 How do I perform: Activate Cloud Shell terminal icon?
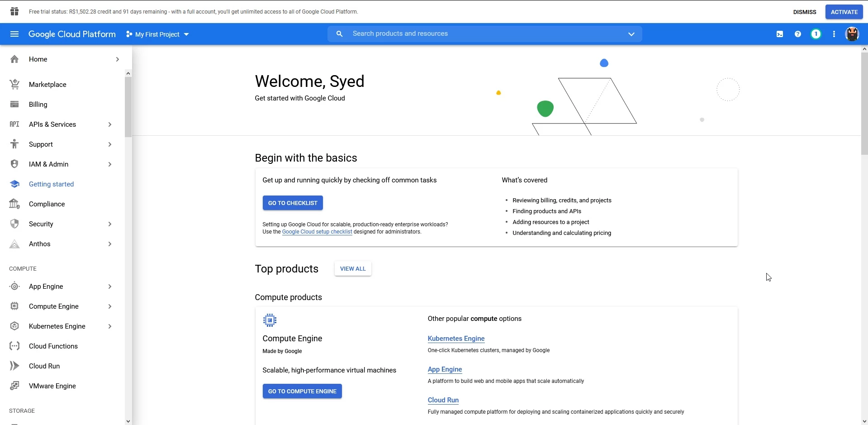(x=780, y=34)
